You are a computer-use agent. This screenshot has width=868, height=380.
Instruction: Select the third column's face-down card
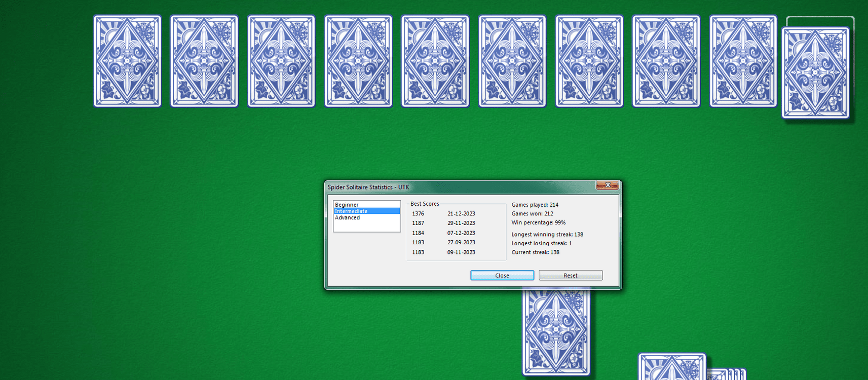coord(281,61)
